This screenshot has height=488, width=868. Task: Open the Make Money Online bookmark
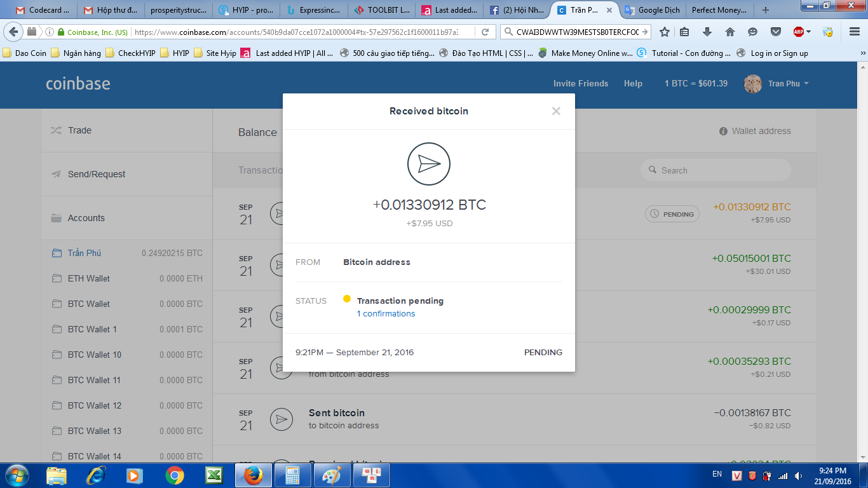coord(585,53)
